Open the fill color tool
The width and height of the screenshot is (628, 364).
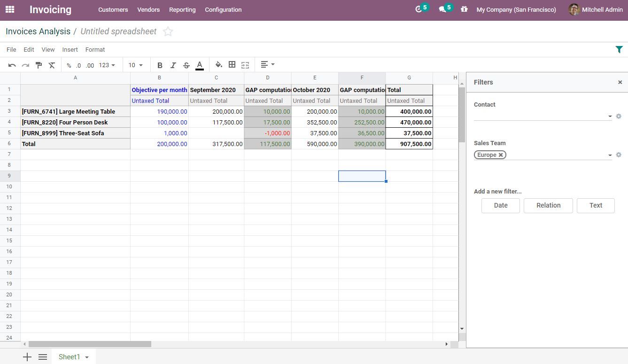[218, 65]
